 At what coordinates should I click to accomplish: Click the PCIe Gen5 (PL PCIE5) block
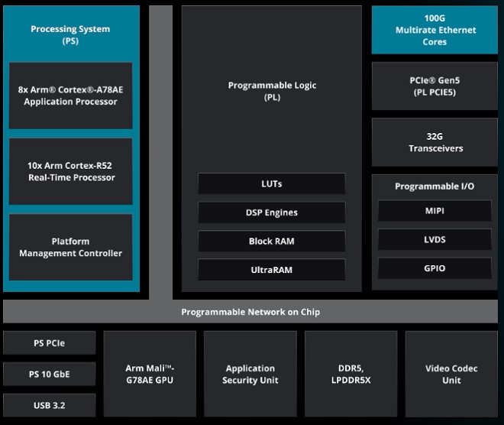point(435,86)
